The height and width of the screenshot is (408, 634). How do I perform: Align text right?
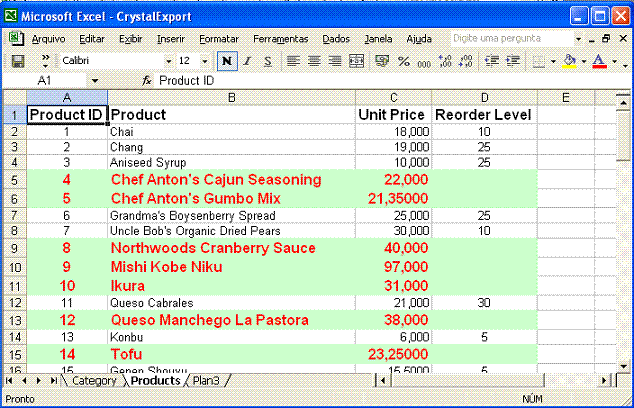click(335, 61)
